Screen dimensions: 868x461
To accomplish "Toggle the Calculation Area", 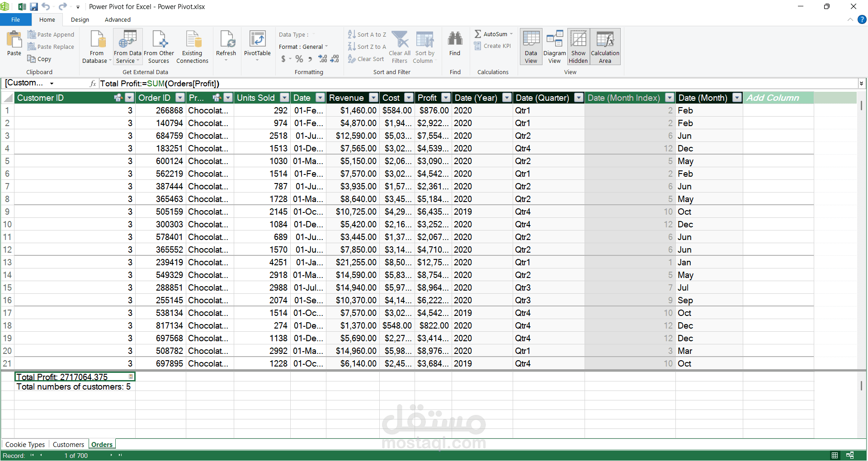I will tap(605, 47).
